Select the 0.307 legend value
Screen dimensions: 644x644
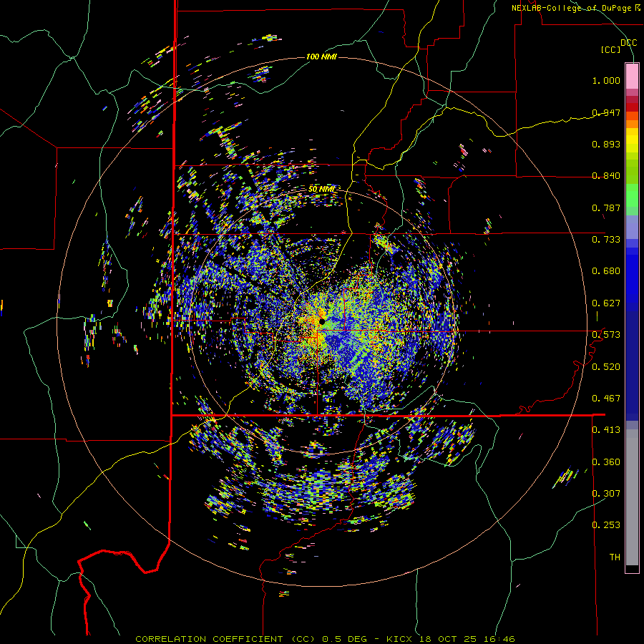606,494
